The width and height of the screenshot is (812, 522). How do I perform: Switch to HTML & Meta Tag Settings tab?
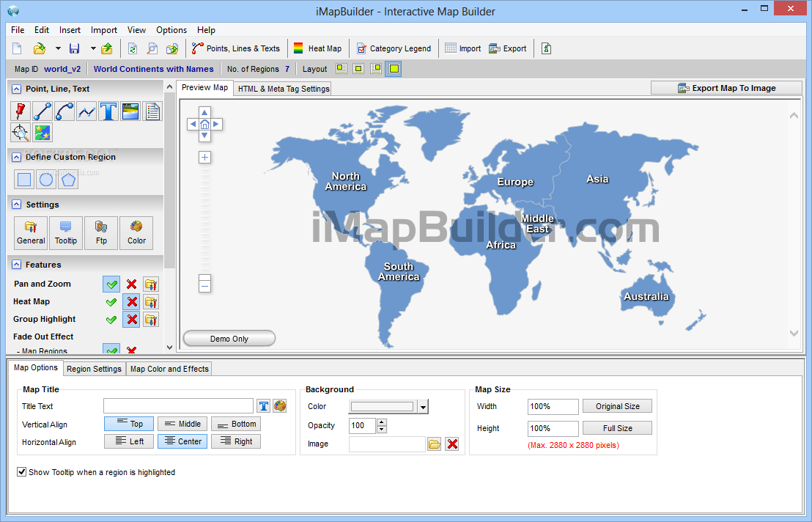[284, 89]
